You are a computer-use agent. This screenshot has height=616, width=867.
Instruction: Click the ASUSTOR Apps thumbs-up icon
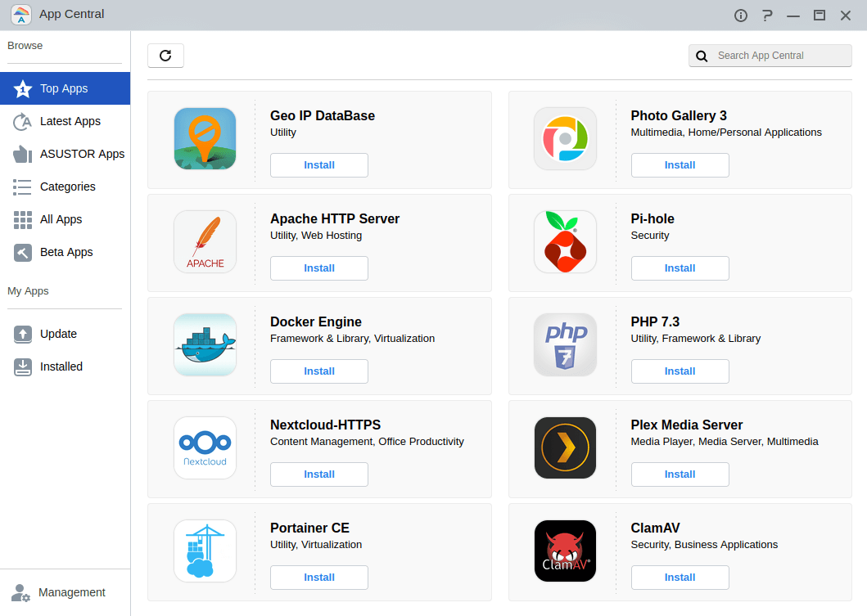click(x=23, y=154)
